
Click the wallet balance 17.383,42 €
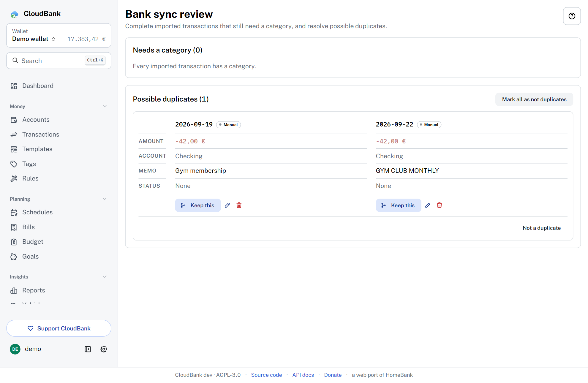pyautogui.click(x=86, y=39)
